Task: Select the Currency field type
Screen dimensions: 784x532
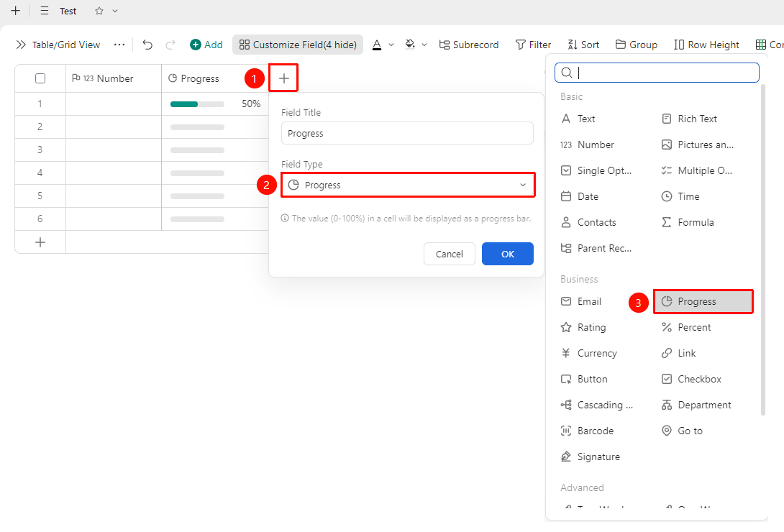Action: click(589, 353)
